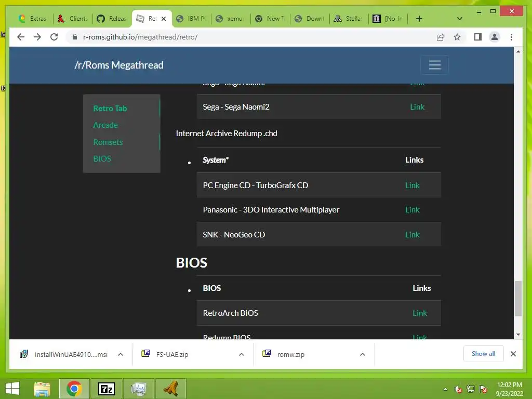Expand options for FS-UAE.zip download
Screen dimensions: 532x399
pyautogui.click(x=242, y=354)
